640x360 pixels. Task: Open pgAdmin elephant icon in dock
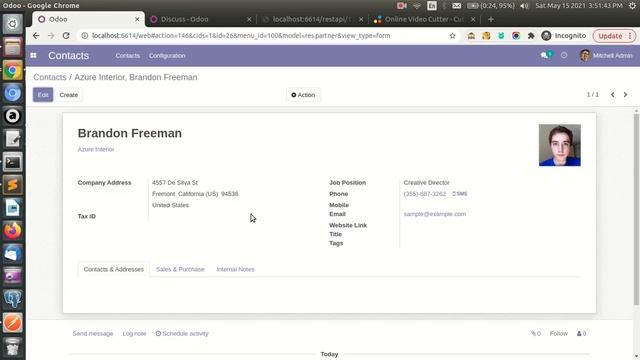click(13, 299)
